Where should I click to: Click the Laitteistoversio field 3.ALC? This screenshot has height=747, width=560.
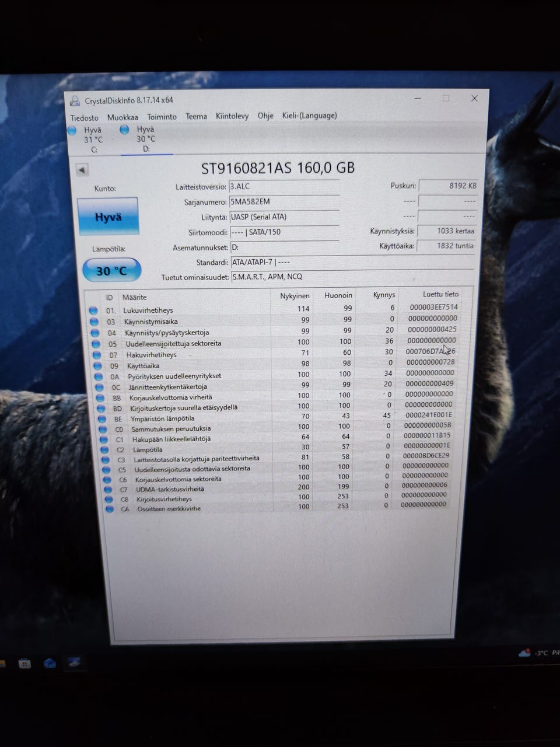pyautogui.click(x=284, y=187)
